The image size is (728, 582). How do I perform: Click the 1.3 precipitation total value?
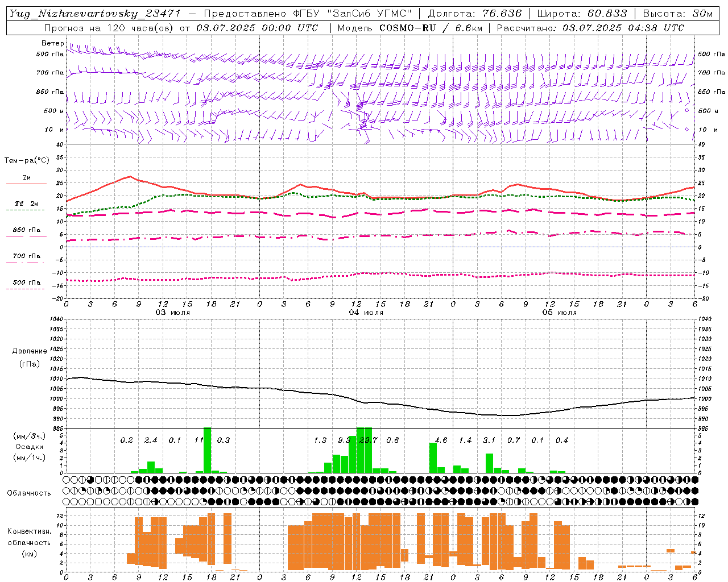click(320, 440)
